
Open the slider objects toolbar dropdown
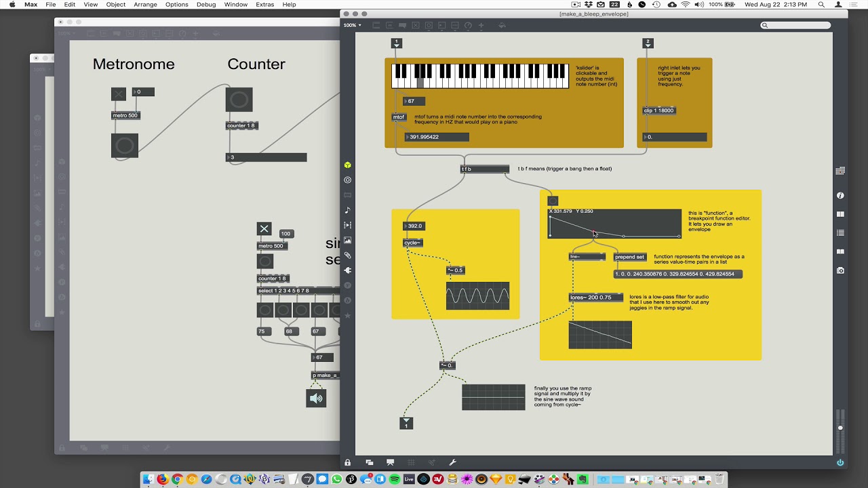pos(455,25)
